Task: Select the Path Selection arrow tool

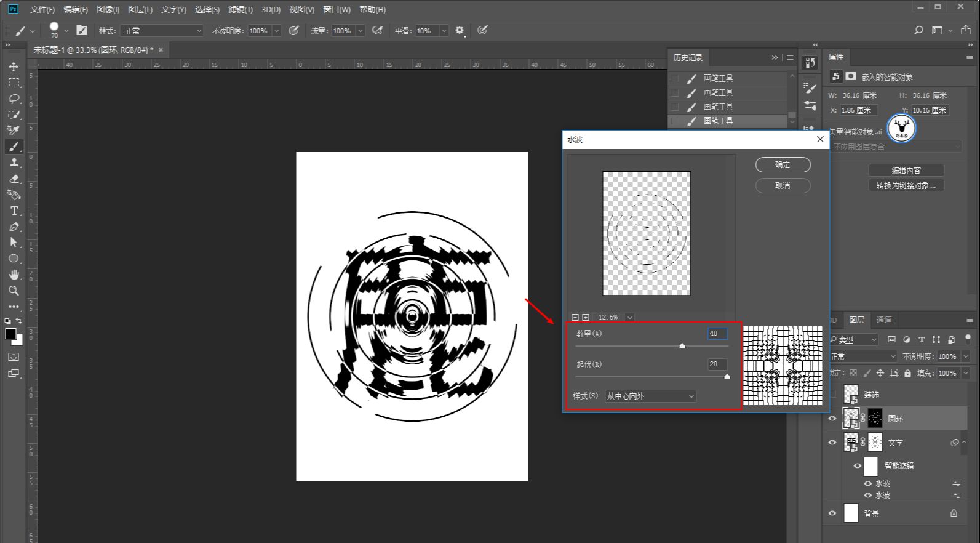Action: (14, 243)
